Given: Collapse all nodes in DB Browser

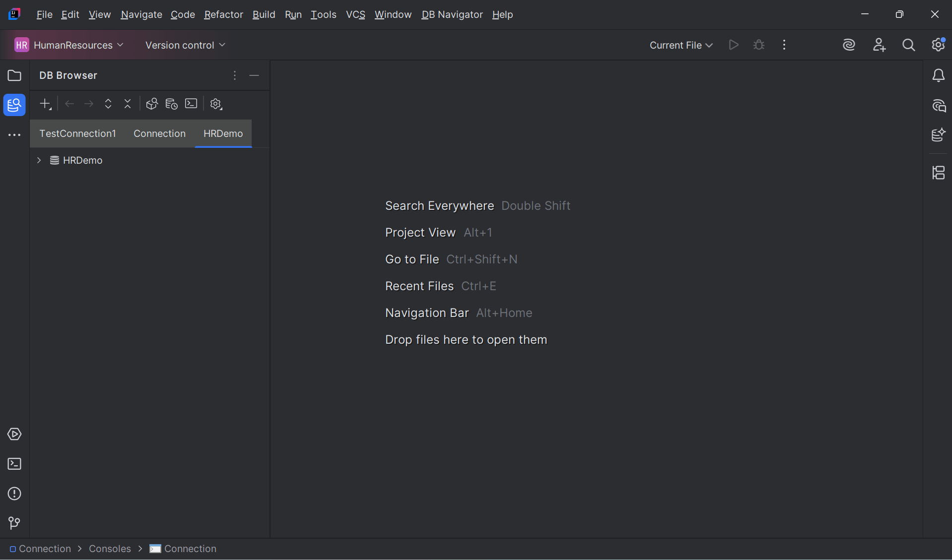Looking at the screenshot, I should pyautogui.click(x=128, y=104).
